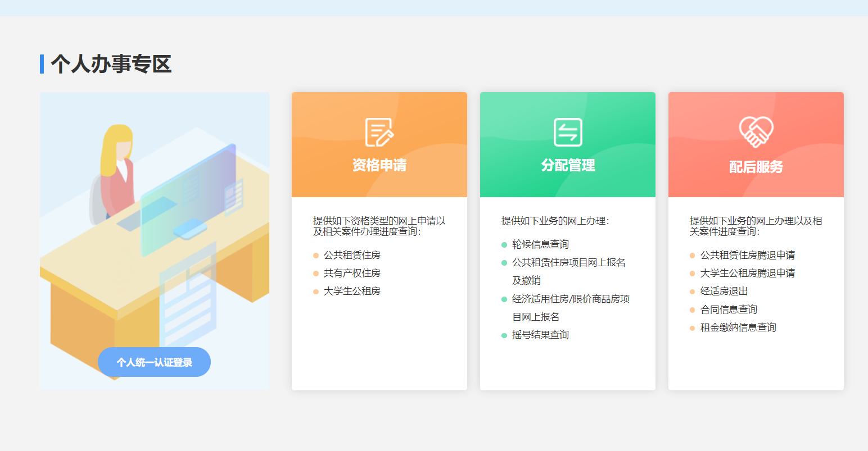868x451 pixels.
Task: Click the orange 资格申请 card title
Action: (379, 165)
